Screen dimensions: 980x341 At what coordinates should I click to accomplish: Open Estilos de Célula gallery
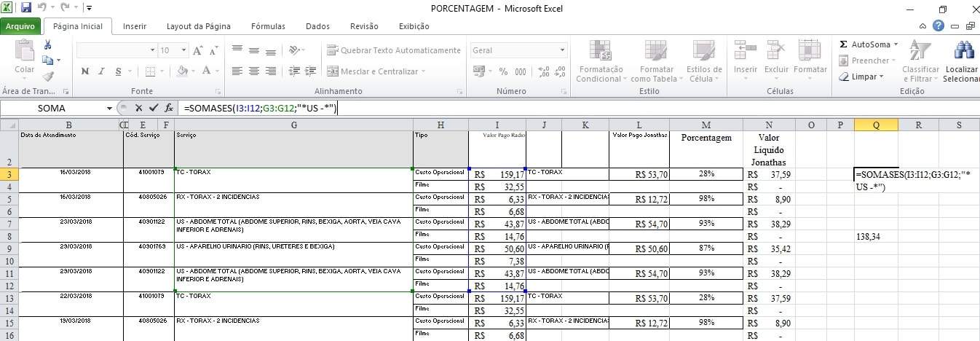pos(703,60)
